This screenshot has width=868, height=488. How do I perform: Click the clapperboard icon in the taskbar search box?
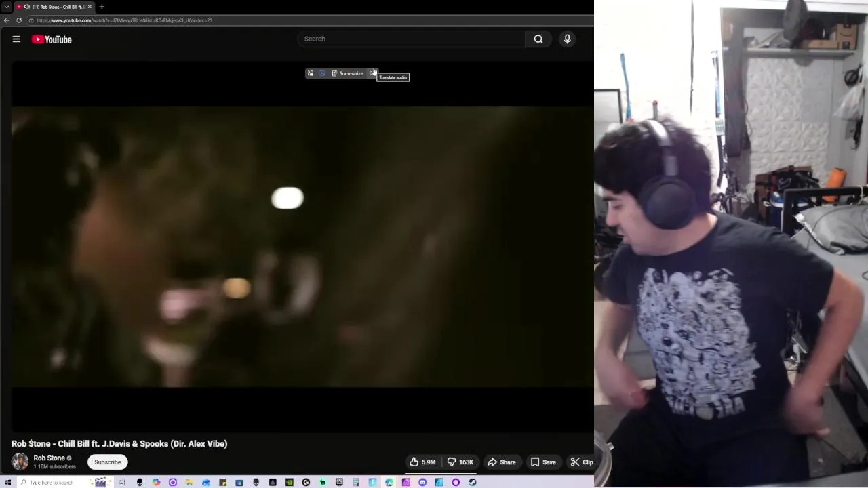click(100, 482)
